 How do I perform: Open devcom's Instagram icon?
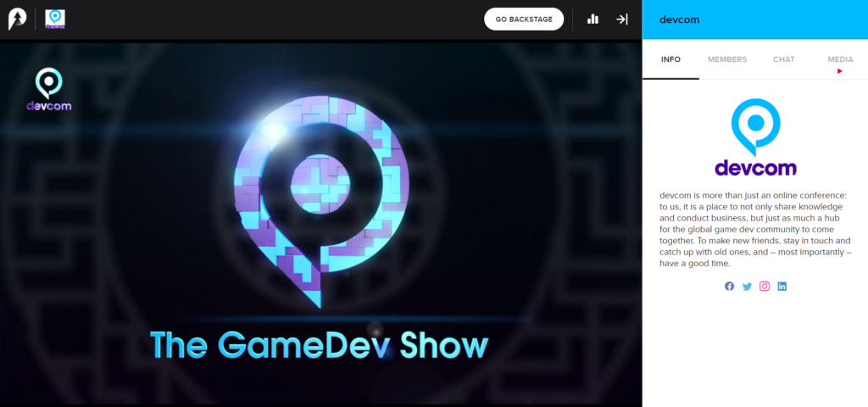pyautogui.click(x=765, y=287)
